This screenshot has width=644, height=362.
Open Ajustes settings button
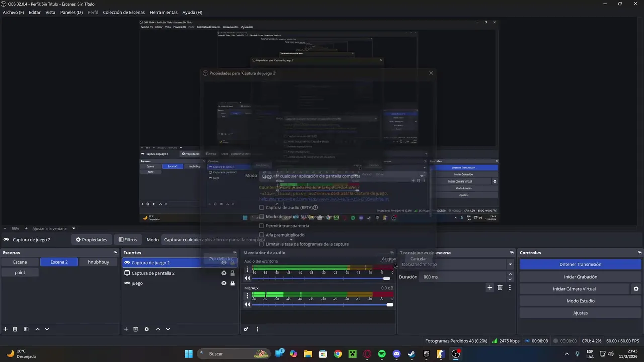[580, 313]
